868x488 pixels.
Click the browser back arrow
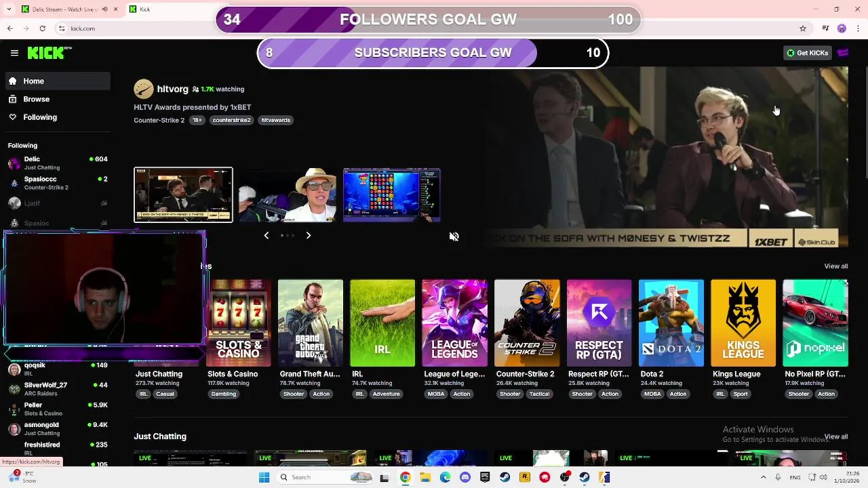[x=9, y=28]
